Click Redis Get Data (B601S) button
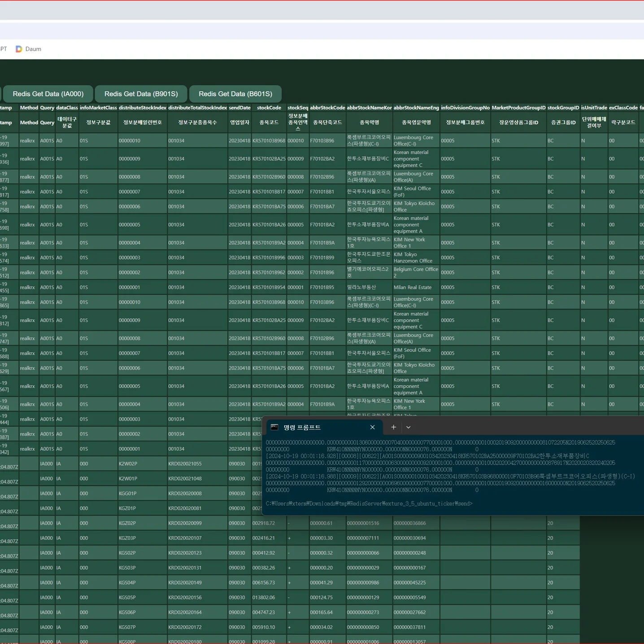 point(235,94)
